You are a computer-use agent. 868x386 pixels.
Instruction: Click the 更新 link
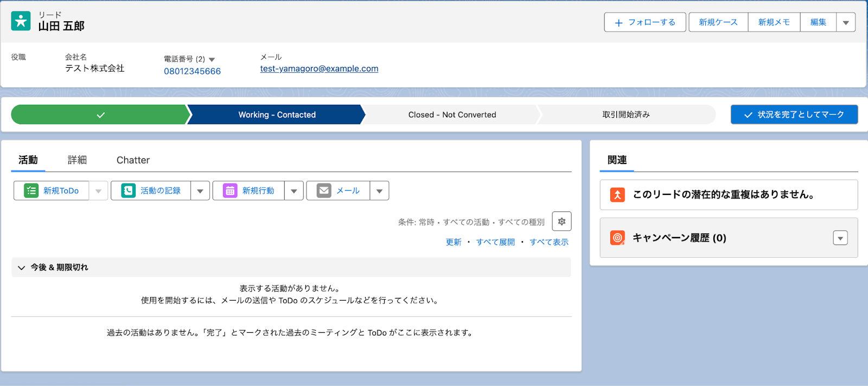coord(454,242)
